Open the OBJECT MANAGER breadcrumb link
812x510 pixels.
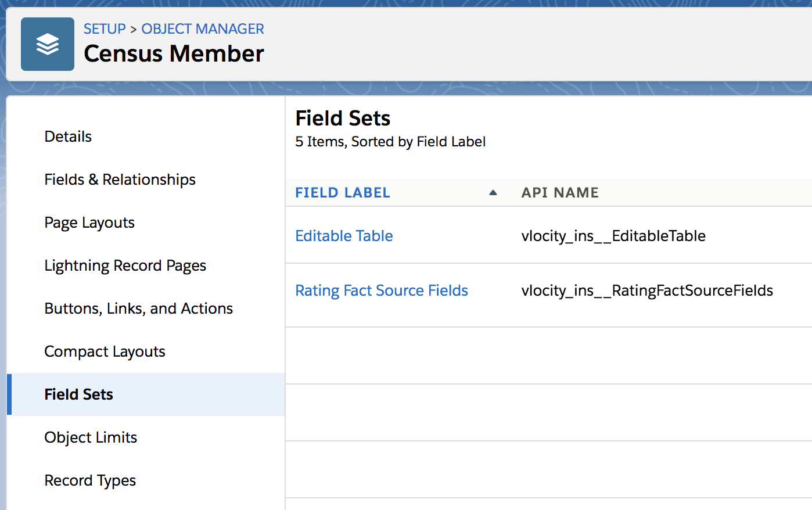pos(202,28)
